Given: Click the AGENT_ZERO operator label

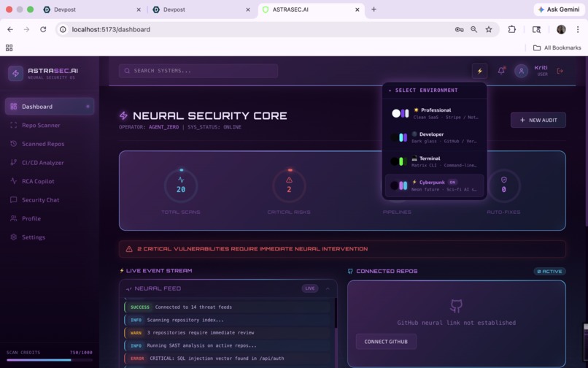Looking at the screenshot, I should click(x=163, y=127).
